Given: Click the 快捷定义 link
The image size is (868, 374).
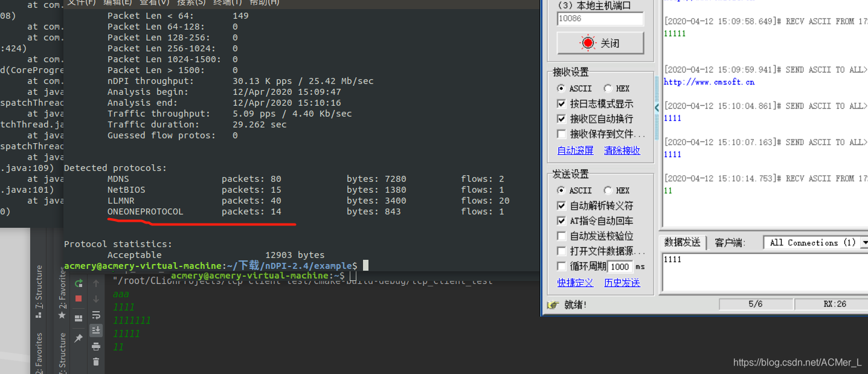Looking at the screenshot, I should tap(575, 283).
